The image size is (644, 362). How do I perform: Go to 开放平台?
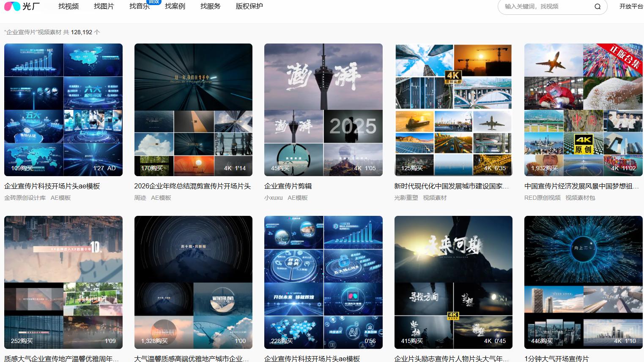631,6
